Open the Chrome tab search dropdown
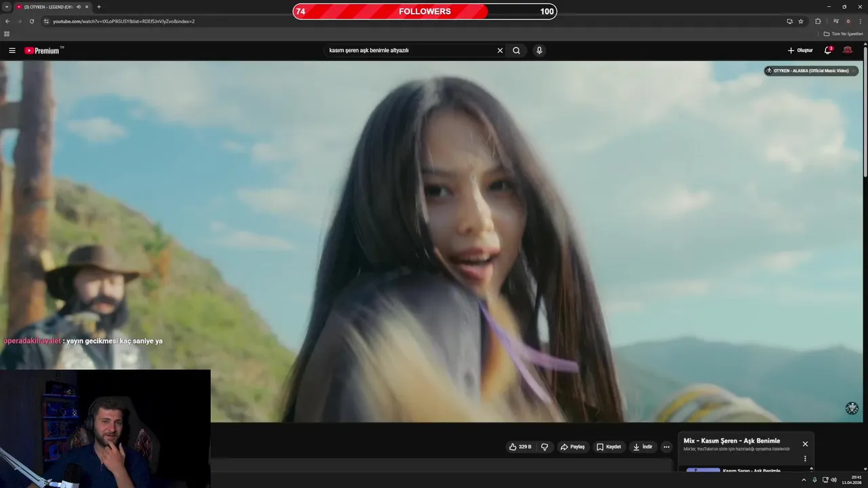The height and width of the screenshot is (488, 868). point(6,7)
